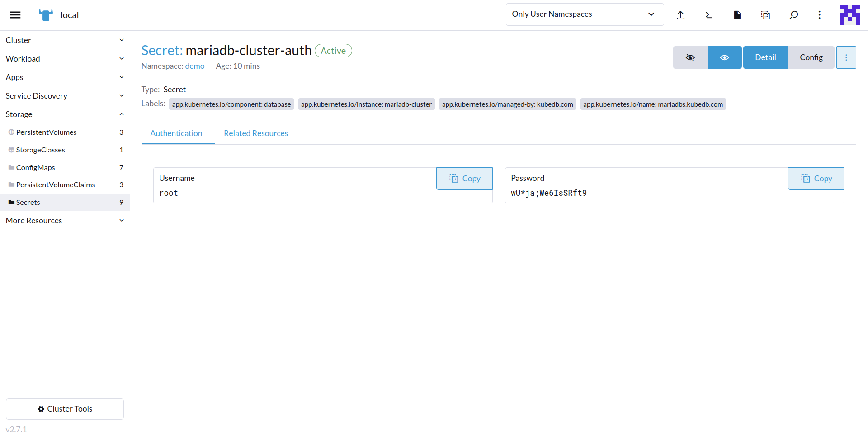Image resolution: width=868 pixels, height=440 pixels.
Task: Open the header three-dot more menu
Action: (819, 15)
